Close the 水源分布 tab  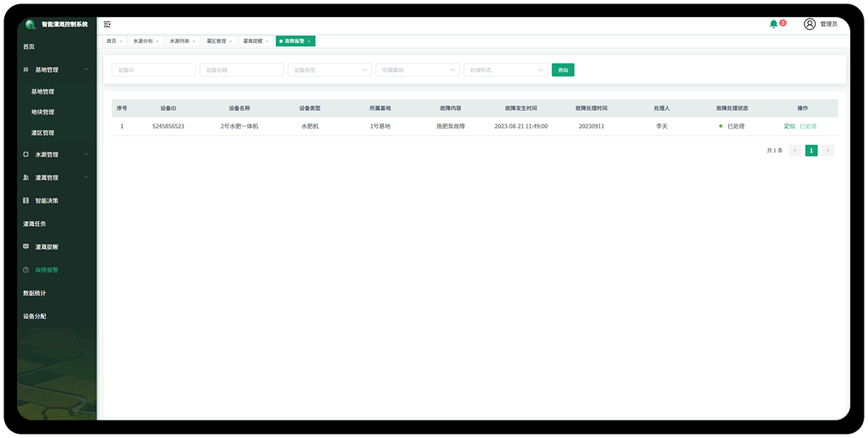[x=157, y=42]
